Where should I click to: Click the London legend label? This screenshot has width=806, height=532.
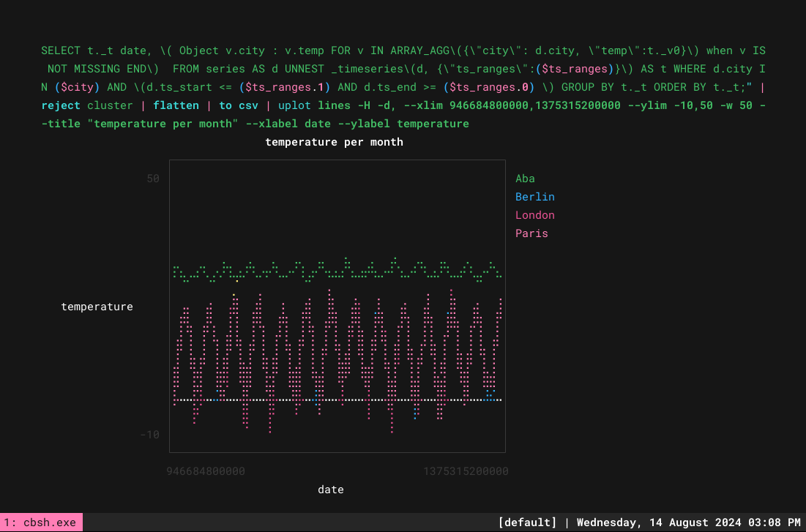pos(534,215)
